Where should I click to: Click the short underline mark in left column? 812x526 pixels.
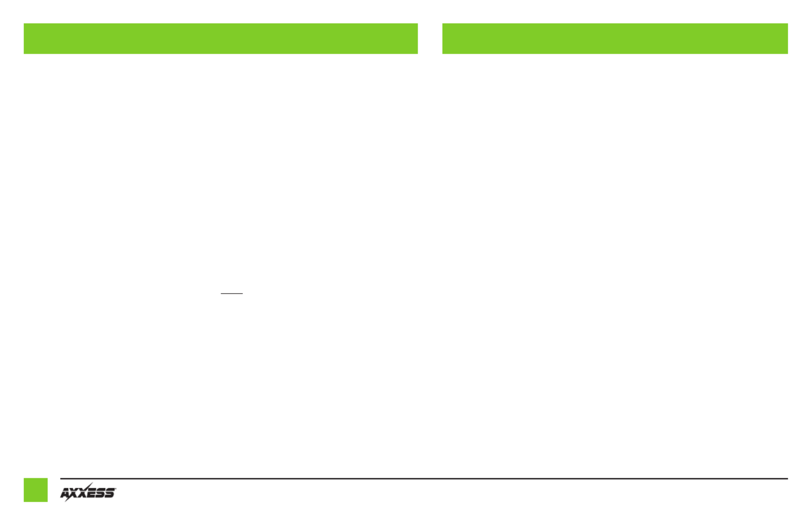pyautogui.click(x=232, y=294)
